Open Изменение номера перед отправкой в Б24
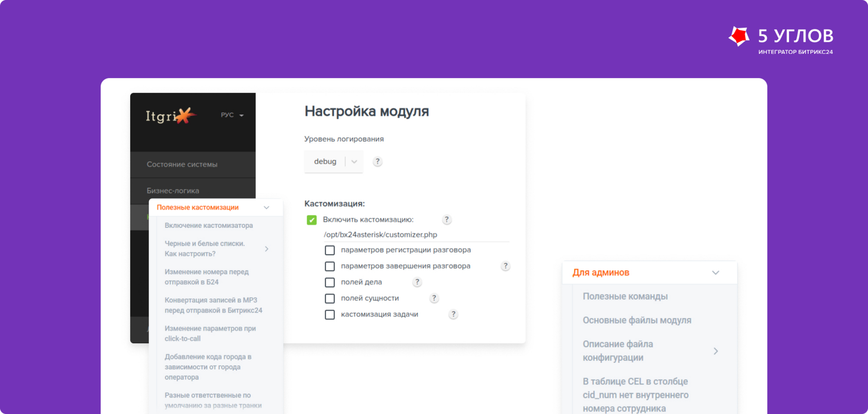The height and width of the screenshot is (414, 868). click(x=207, y=277)
